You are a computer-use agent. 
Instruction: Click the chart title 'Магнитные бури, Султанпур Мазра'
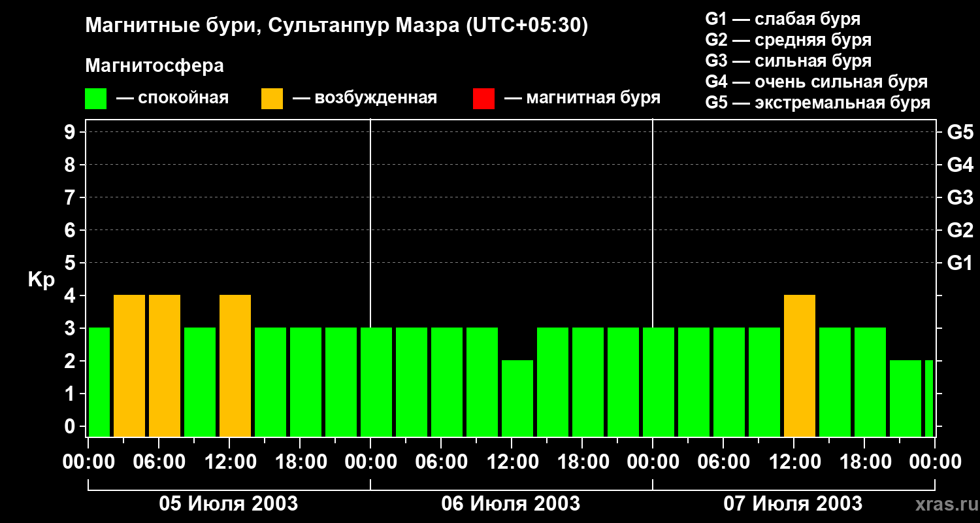click(336, 26)
